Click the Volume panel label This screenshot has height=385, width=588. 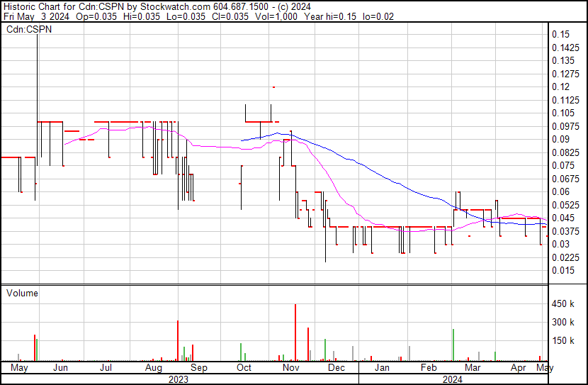tap(22, 293)
